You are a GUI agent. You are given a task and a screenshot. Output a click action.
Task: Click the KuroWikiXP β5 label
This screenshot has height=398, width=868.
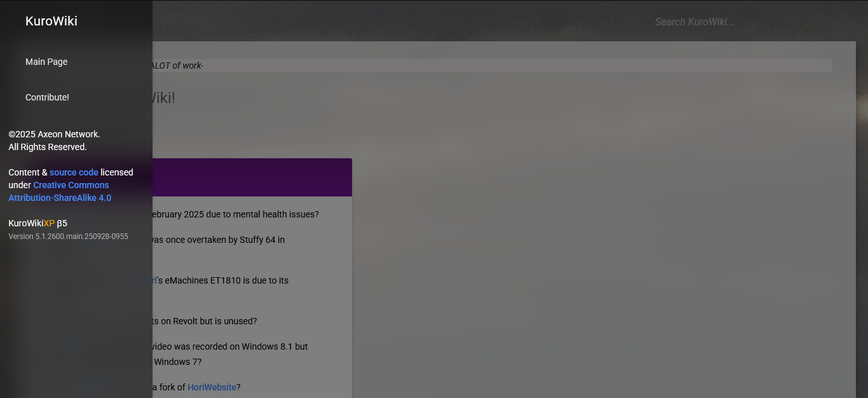[x=37, y=223]
